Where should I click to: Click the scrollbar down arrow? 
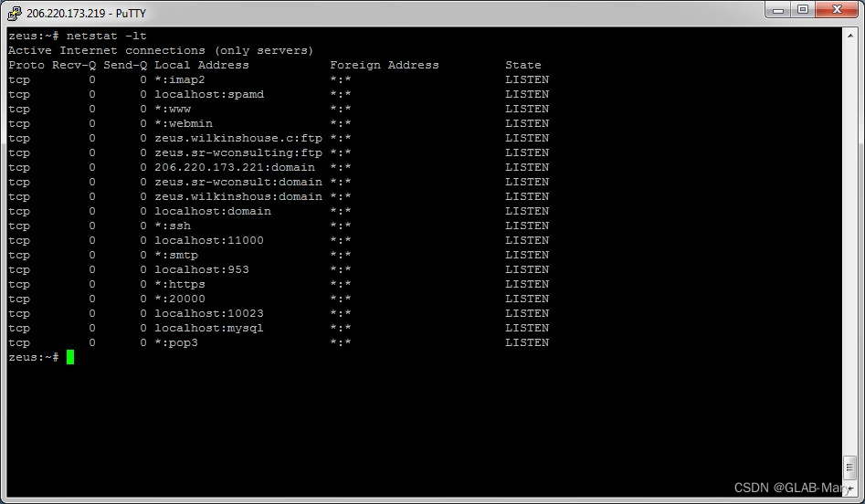pos(849,489)
